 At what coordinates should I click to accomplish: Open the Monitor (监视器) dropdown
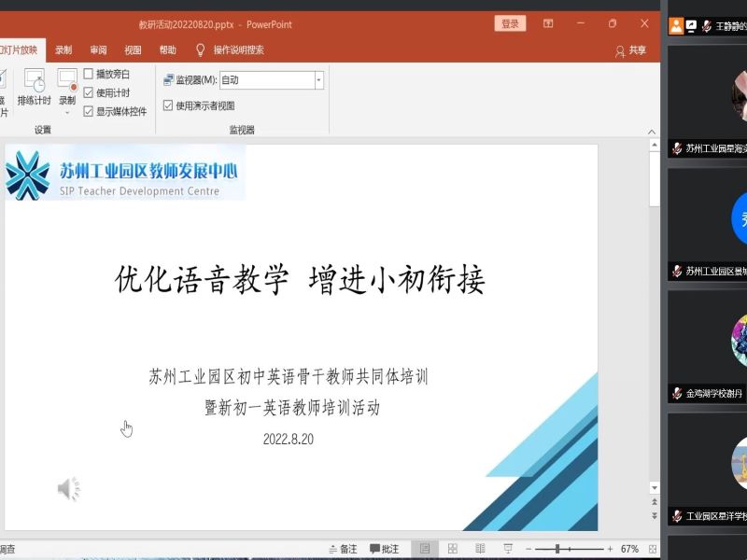pyautogui.click(x=318, y=80)
